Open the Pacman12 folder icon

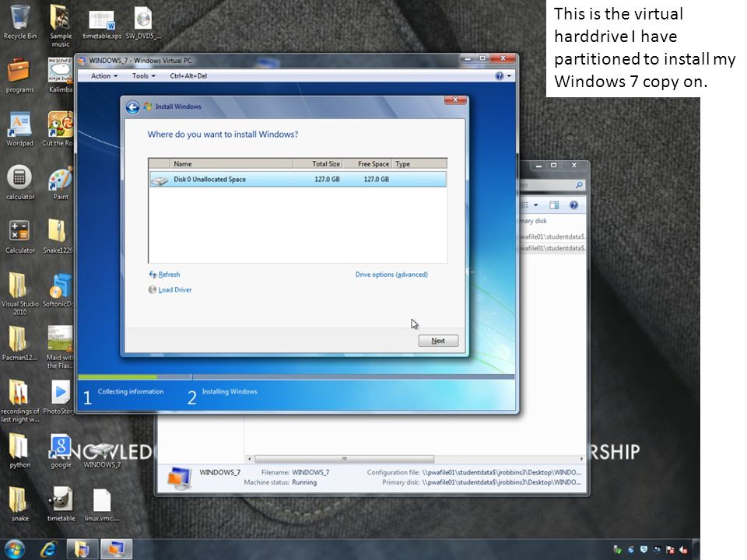(18, 338)
